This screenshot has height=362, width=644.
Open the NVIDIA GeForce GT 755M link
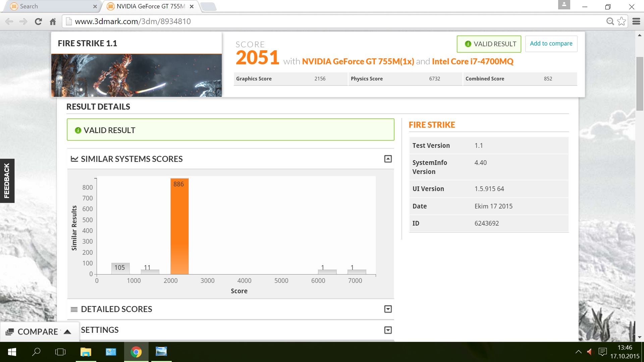pyautogui.click(x=358, y=61)
